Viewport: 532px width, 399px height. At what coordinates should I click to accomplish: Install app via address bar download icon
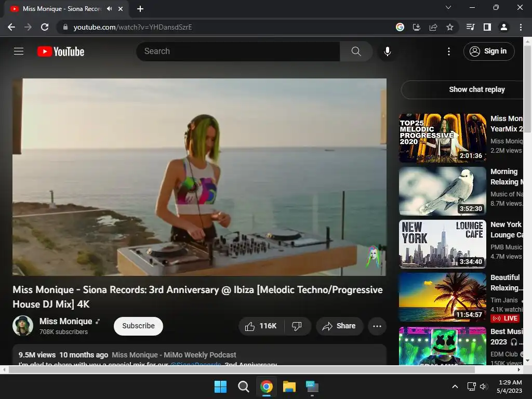point(416,27)
